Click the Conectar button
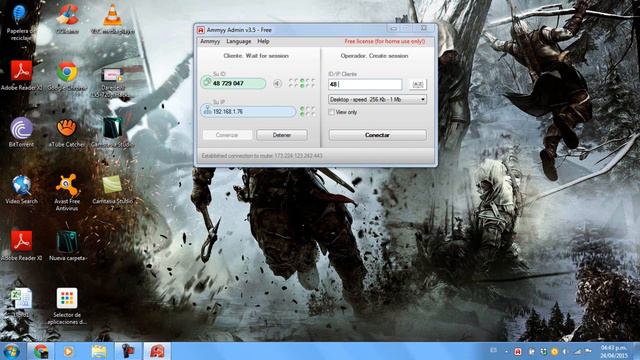Image resolution: width=640 pixels, height=360 pixels. click(378, 135)
